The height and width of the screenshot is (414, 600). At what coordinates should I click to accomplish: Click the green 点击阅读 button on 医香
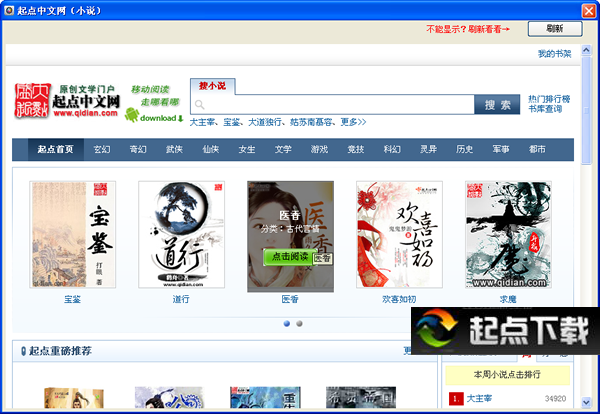290,257
